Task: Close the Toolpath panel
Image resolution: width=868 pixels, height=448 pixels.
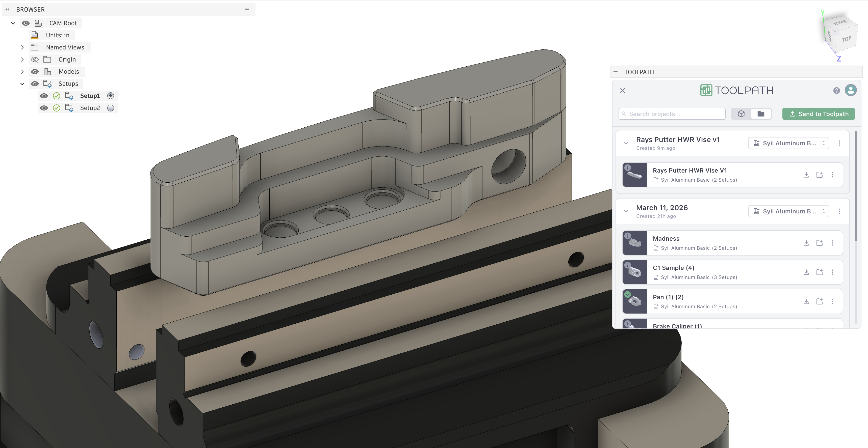Action: pos(622,91)
